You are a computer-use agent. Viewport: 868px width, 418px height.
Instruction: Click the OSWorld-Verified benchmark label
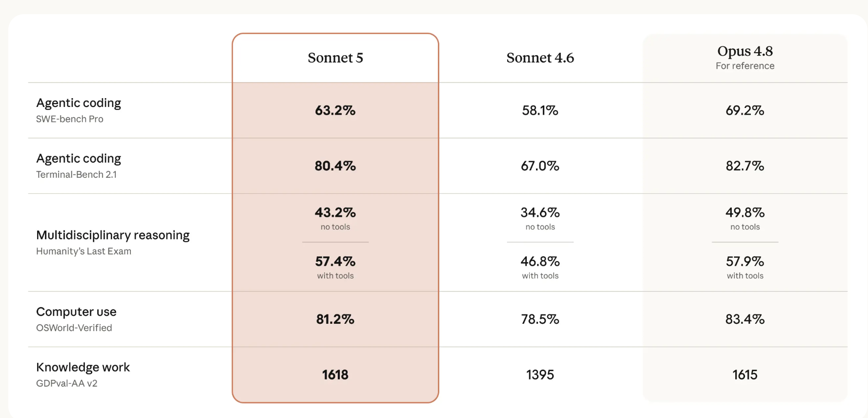click(x=74, y=328)
